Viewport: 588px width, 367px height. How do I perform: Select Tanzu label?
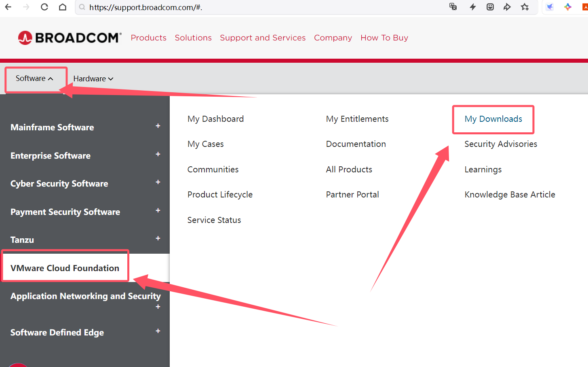point(22,240)
